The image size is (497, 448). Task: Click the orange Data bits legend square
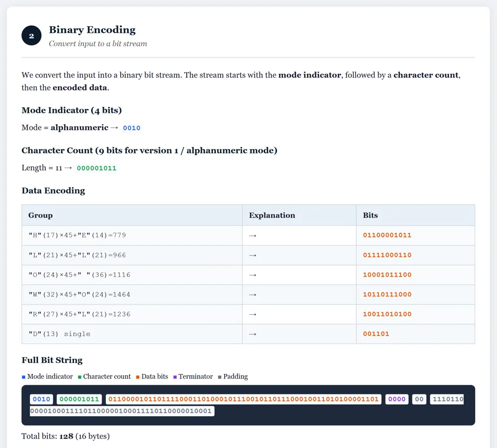(138, 377)
